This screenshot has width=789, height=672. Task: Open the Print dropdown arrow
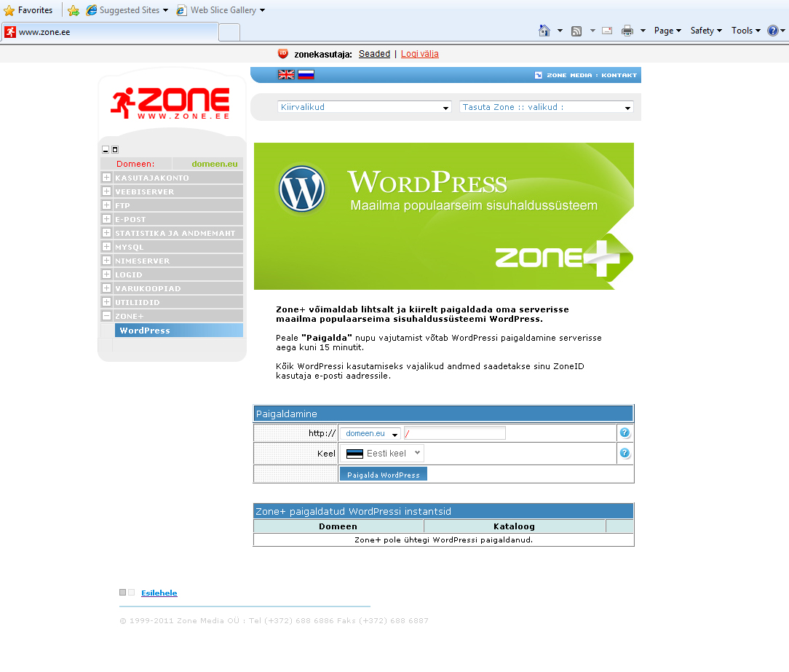pos(643,31)
